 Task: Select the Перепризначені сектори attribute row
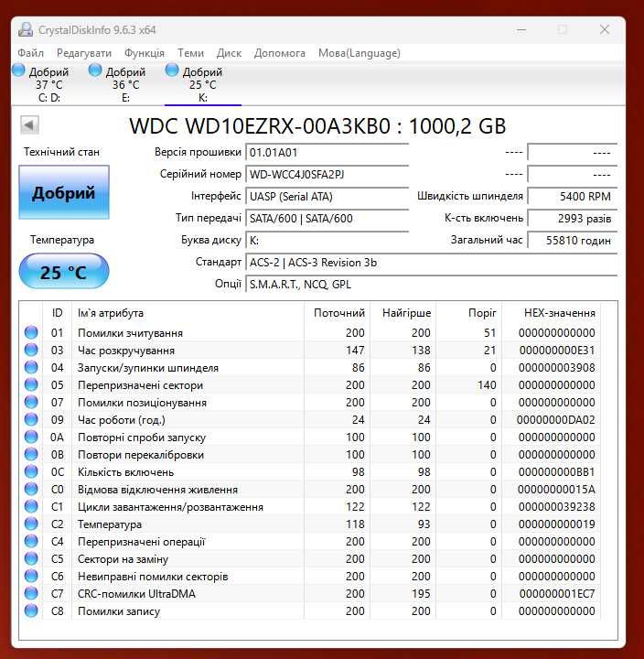point(309,385)
